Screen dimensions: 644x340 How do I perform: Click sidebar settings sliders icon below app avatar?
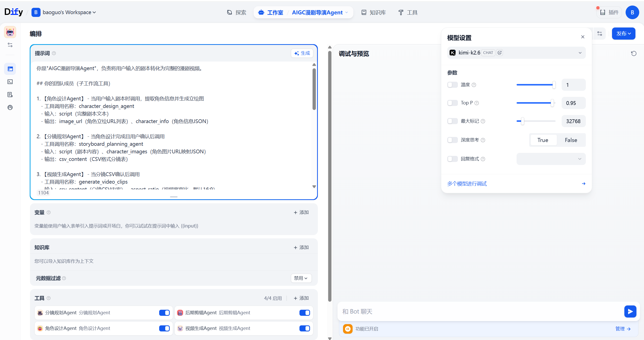tap(10, 45)
